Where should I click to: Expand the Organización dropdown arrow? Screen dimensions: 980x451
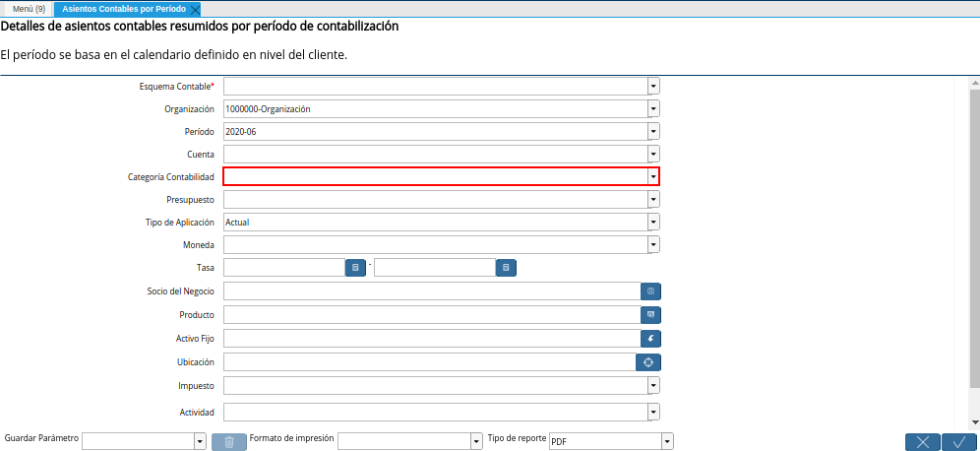click(653, 109)
